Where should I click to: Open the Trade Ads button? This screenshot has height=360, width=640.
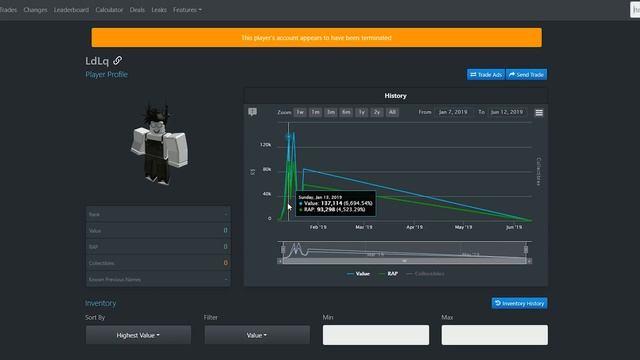pyautogui.click(x=486, y=75)
